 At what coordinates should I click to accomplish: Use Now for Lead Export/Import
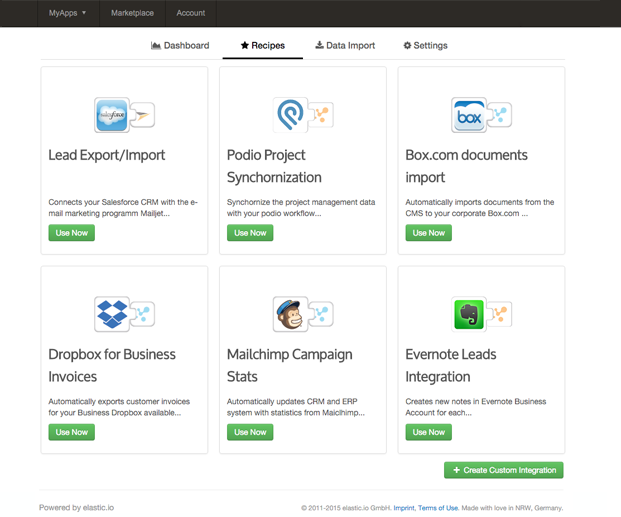pos(72,233)
